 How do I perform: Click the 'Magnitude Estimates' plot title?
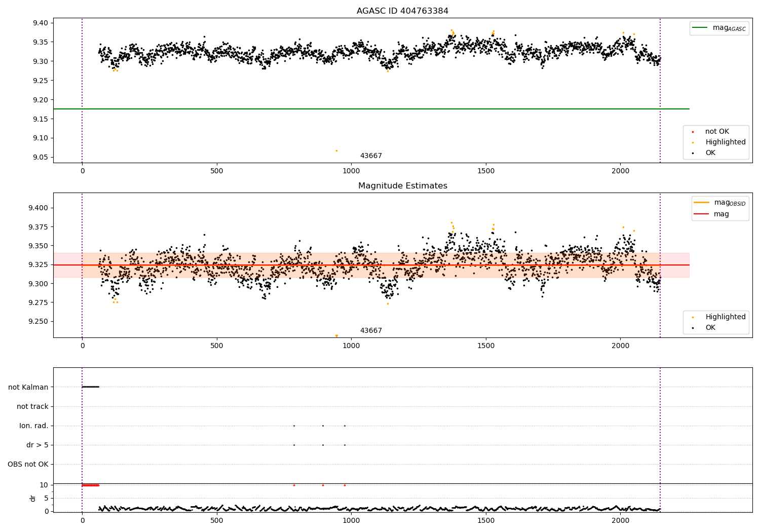pyautogui.click(x=402, y=186)
